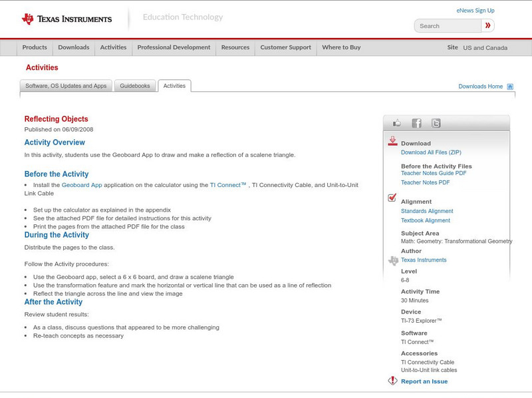This screenshot has height=398, width=532.
Task: Click the Before the Activity heading
Action: click(x=57, y=174)
